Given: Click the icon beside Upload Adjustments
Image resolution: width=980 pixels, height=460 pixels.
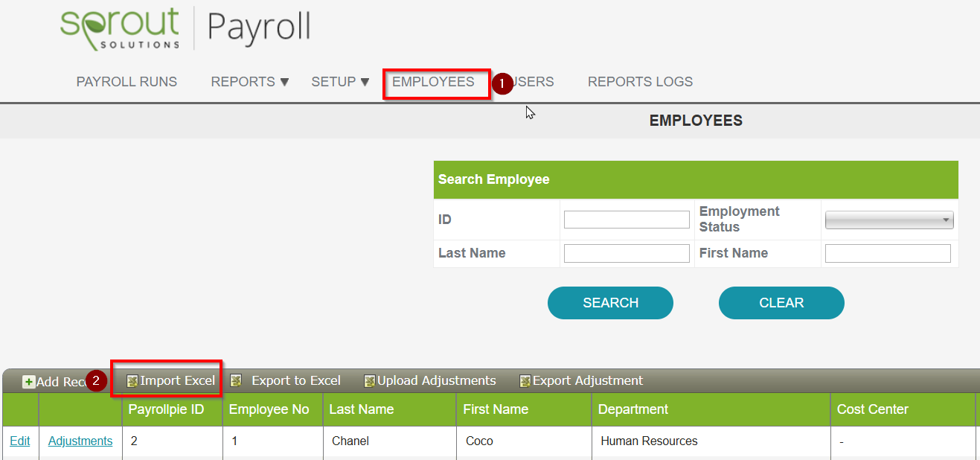Looking at the screenshot, I should click(369, 381).
